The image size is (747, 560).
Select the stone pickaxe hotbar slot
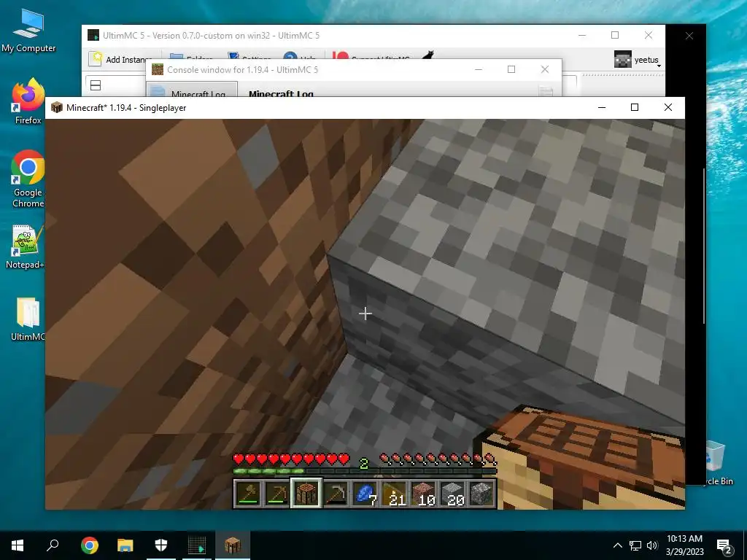click(336, 494)
